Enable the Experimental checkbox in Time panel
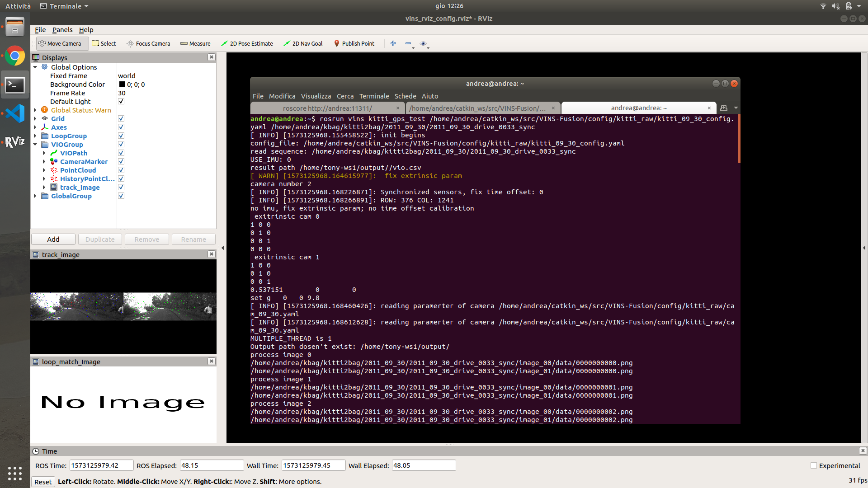Screen dimensions: 868x488 pyautogui.click(x=813, y=465)
